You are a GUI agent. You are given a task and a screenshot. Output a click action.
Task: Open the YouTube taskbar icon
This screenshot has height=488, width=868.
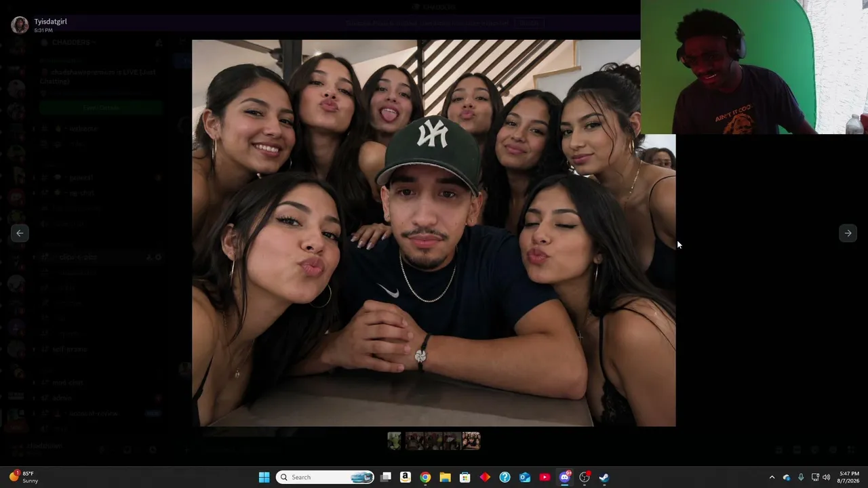pyautogui.click(x=545, y=477)
